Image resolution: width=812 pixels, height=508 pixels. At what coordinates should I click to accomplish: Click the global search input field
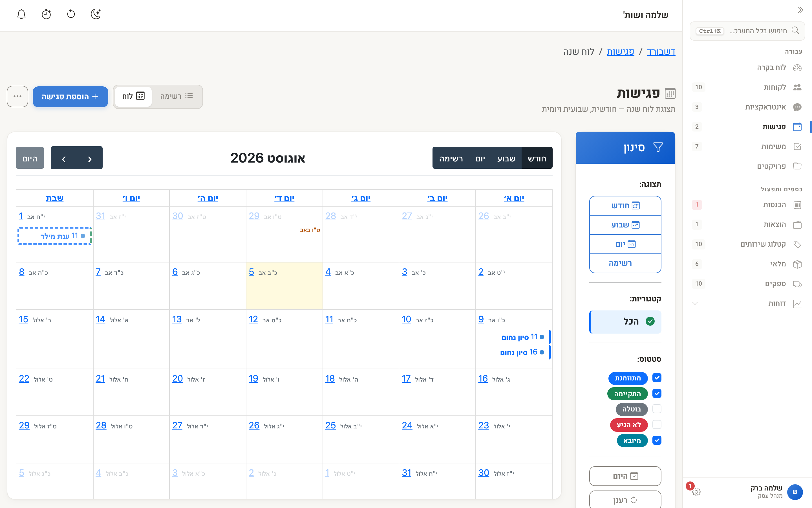[747, 31]
